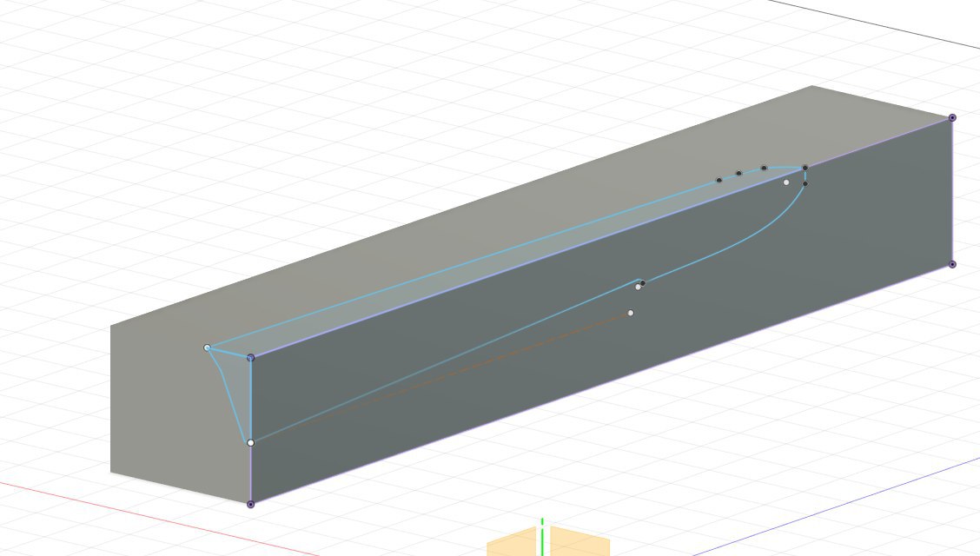Select the sketch point at box's upper far-right corner
Screen dimensions: 980x556
tap(952, 117)
